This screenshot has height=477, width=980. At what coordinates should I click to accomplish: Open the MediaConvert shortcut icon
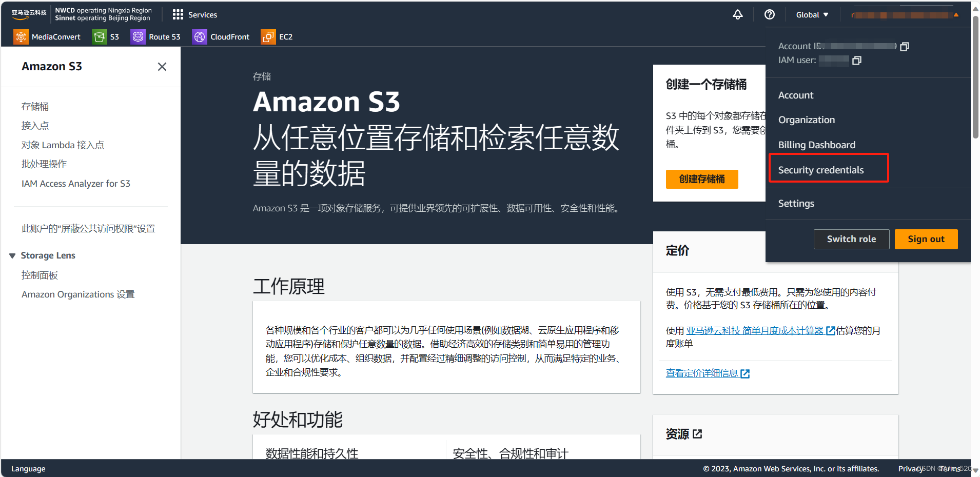coord(21,36)
